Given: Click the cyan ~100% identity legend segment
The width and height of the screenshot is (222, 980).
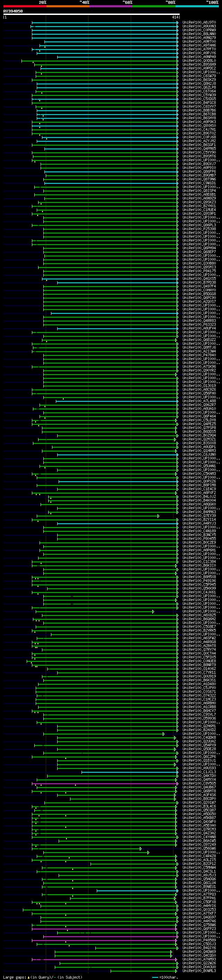Looking at the screenshot, I should (x=197, y=6).
